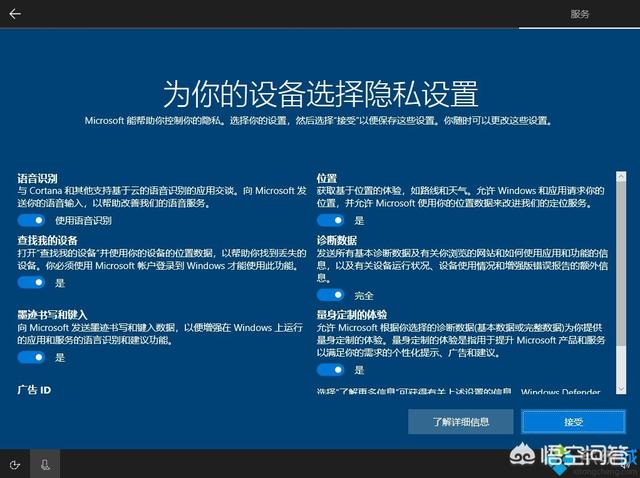
Task: Click the 了解详细信息 learn more button
Action: click(x=460, y=422)
